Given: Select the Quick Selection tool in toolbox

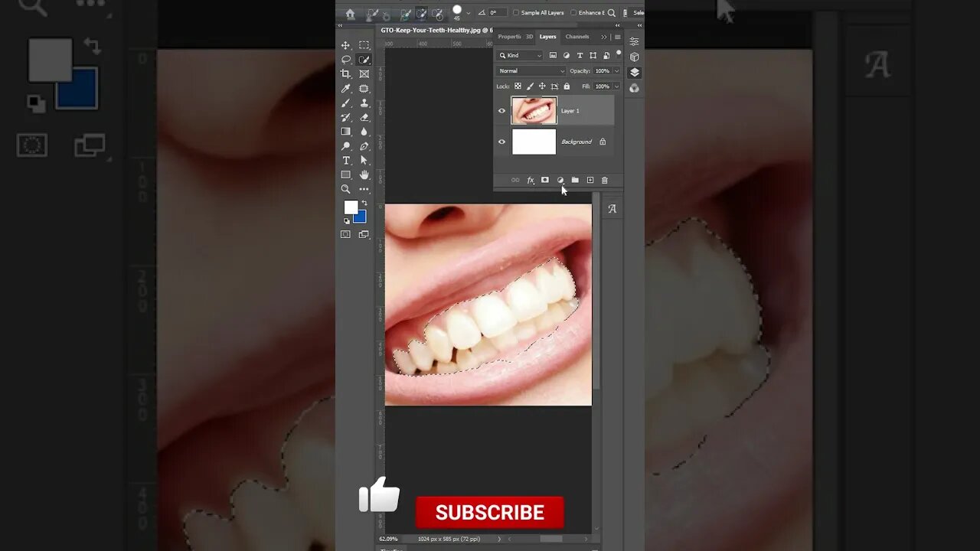Looking at the screenshot, I should pyautogui.click(x=364, y=60).
